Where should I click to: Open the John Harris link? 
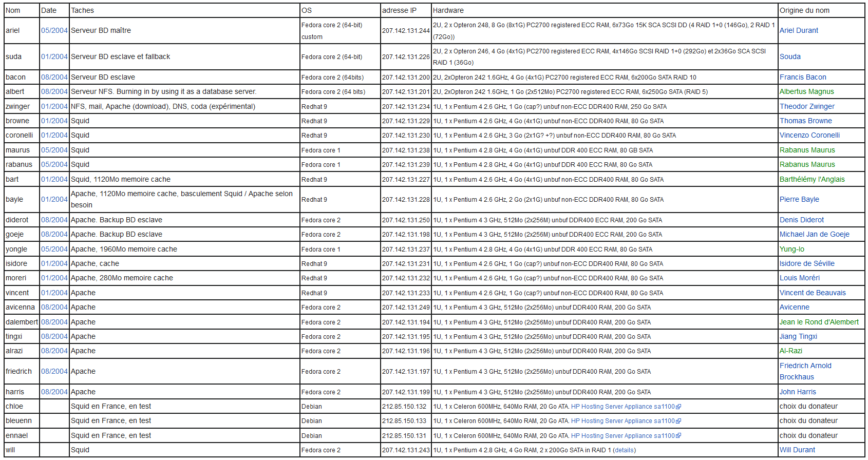797,392
